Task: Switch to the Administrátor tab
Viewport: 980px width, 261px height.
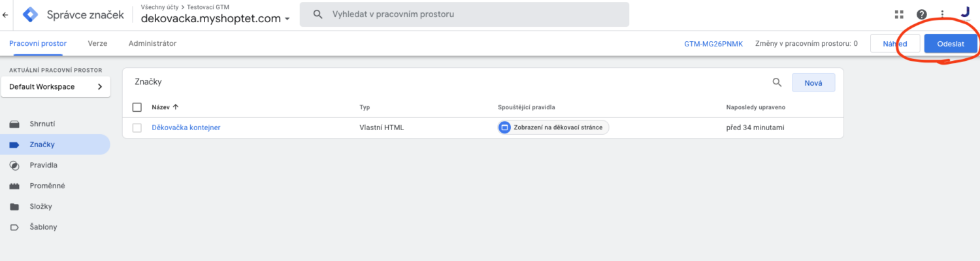Action: (x=152, y=43)
